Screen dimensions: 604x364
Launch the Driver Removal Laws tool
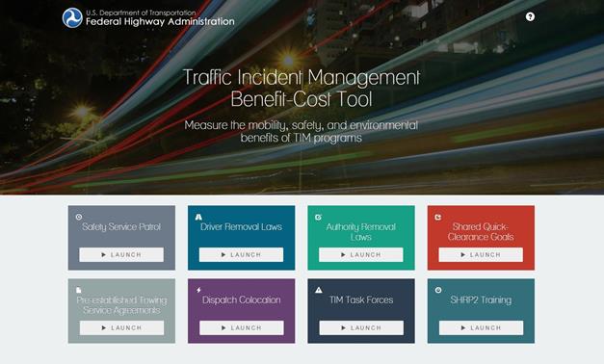coord(241,254)
